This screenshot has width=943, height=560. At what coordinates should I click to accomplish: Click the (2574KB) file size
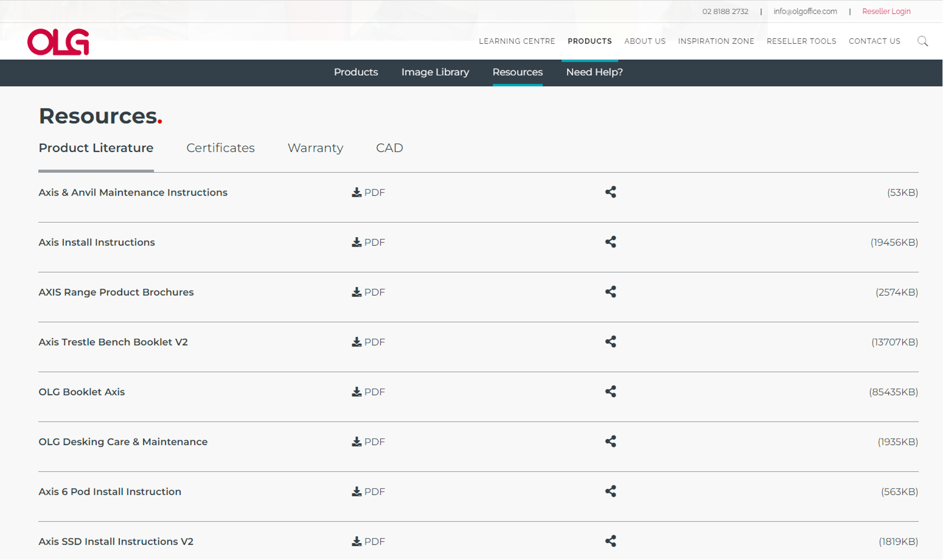pos(897,292)
